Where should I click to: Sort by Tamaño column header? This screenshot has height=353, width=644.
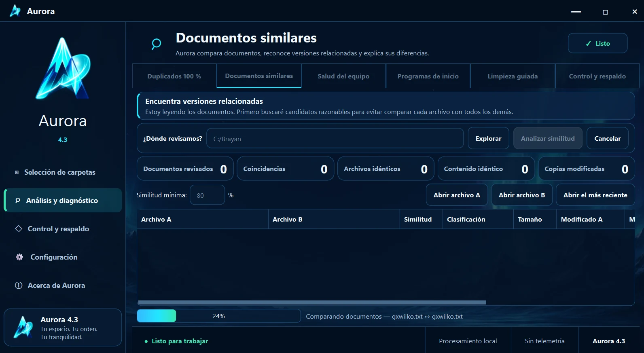(535, 219)
